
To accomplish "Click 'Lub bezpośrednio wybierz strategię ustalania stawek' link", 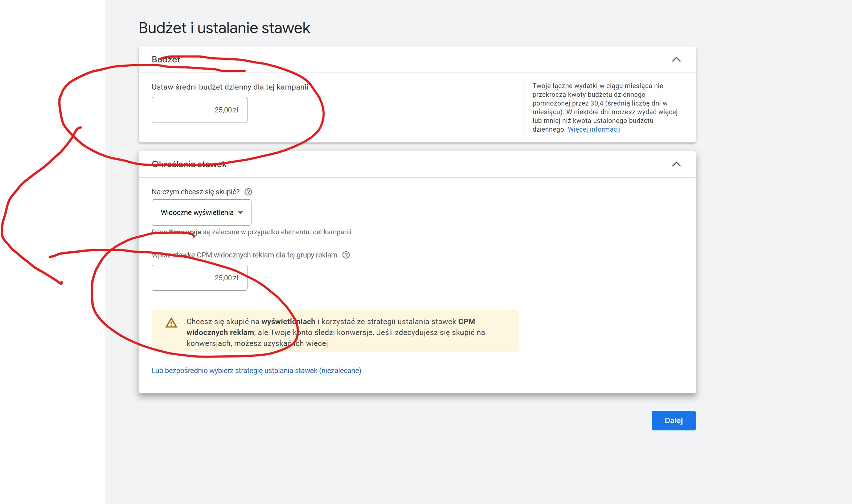I will point(256,371).
